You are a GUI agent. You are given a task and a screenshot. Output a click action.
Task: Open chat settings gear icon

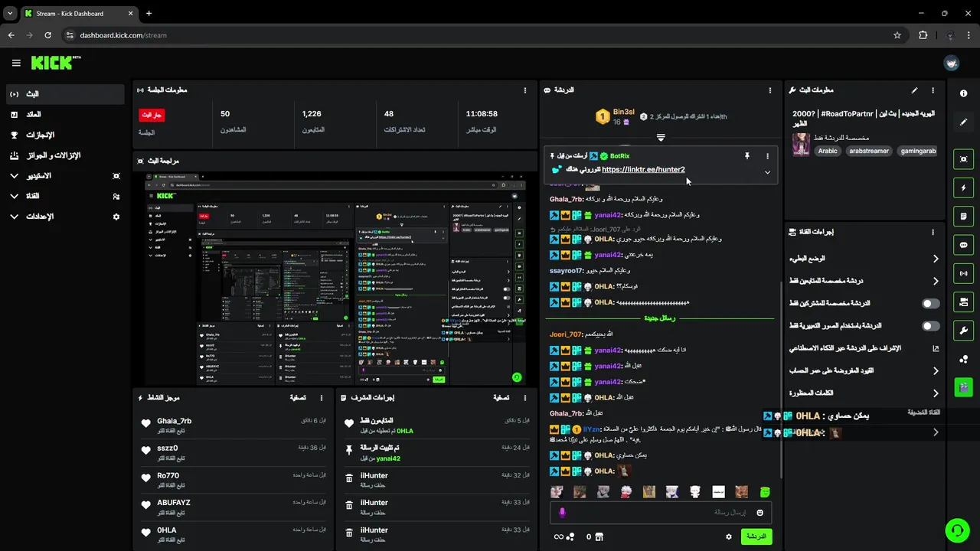point(729,536)
